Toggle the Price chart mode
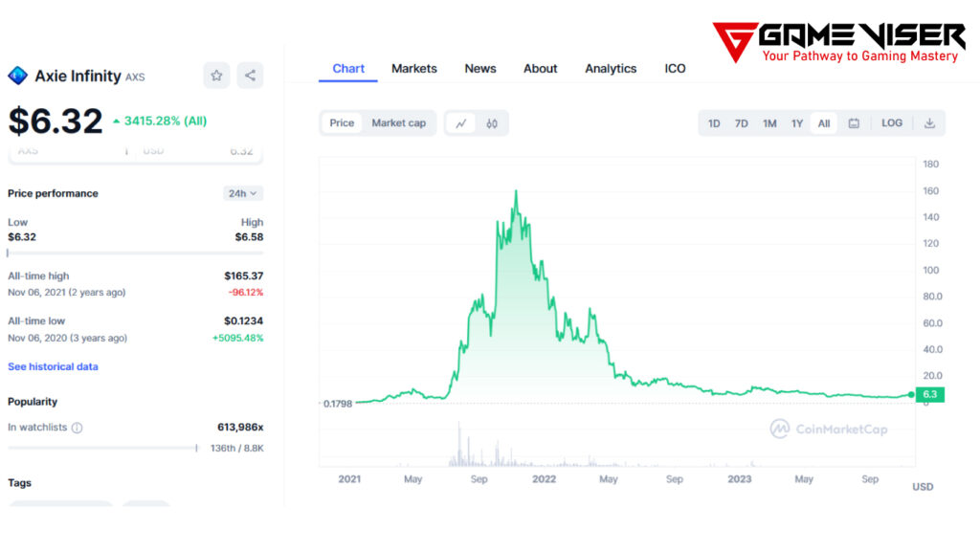Viewport: 980px width, 551px height. point(342,123)
